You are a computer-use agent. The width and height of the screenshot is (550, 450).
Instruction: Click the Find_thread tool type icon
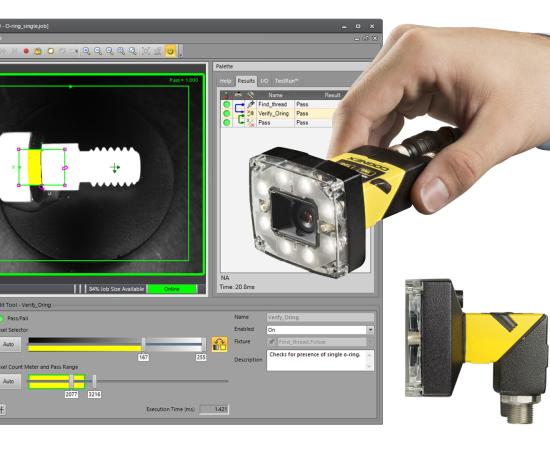pos(251,104)
